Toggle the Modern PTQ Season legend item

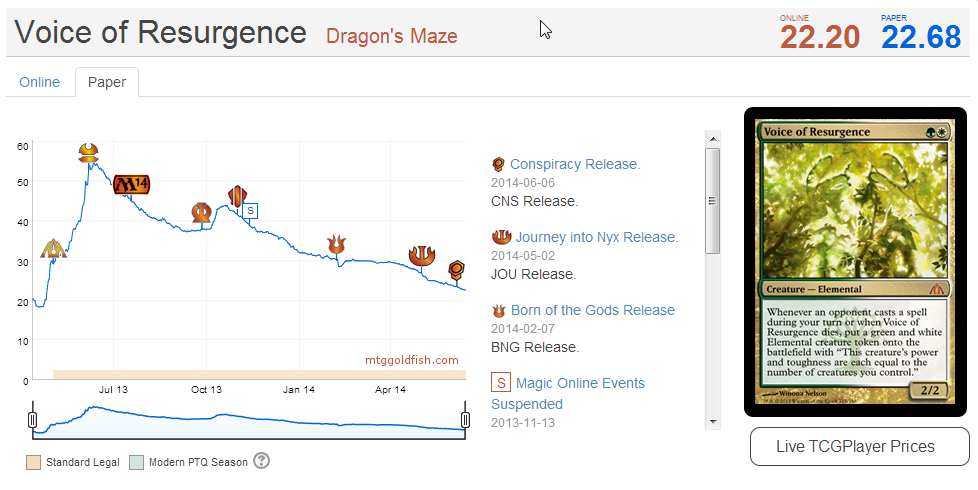tap(189, 462)
